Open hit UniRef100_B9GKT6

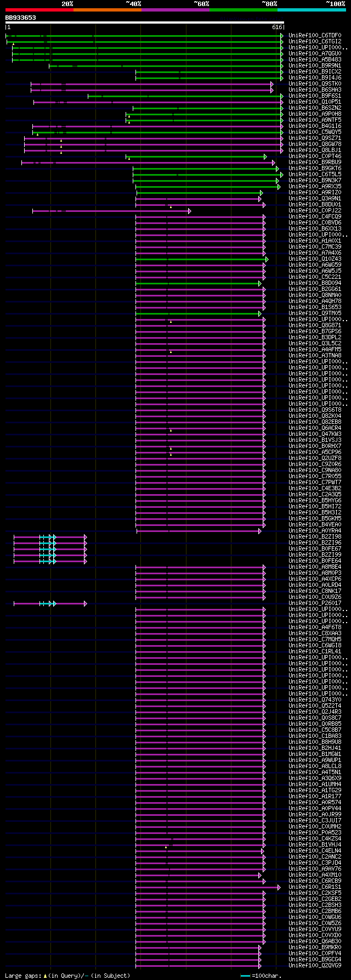click(315, 169)
